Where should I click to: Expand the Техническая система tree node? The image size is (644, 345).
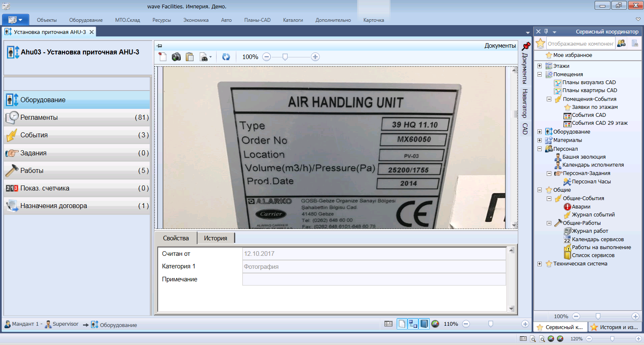[540, 264]
